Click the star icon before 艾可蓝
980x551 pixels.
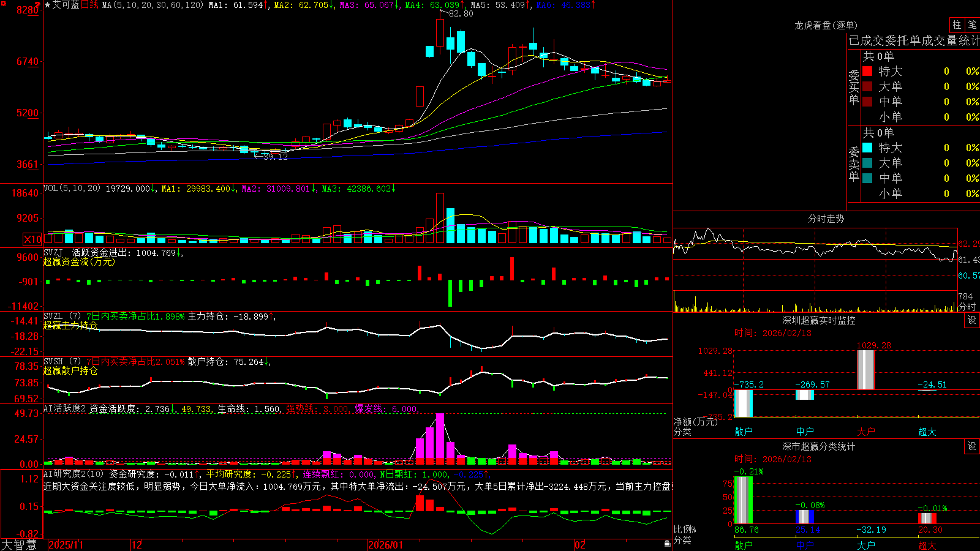pyautogui.click(x=48, y=5)
